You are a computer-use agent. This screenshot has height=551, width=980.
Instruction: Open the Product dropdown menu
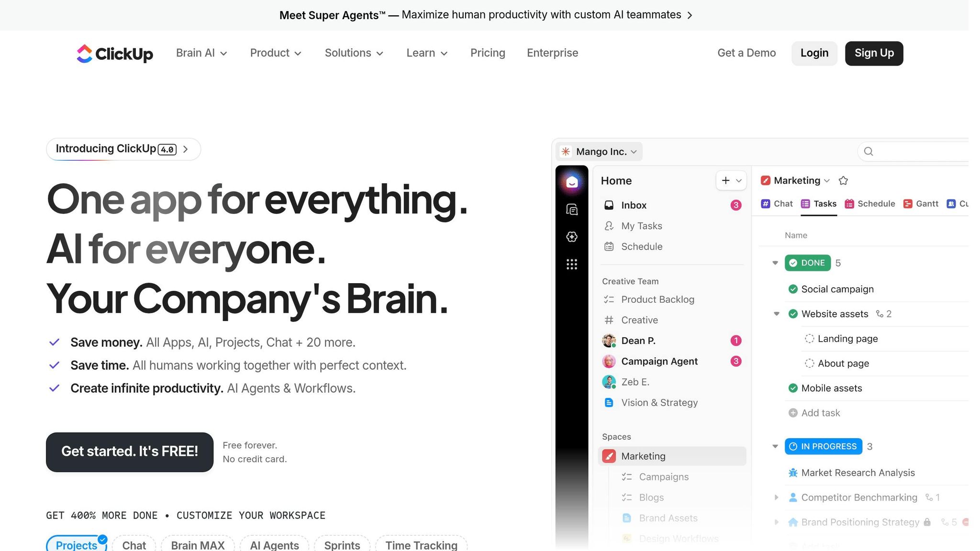click(x=276, y=53)
